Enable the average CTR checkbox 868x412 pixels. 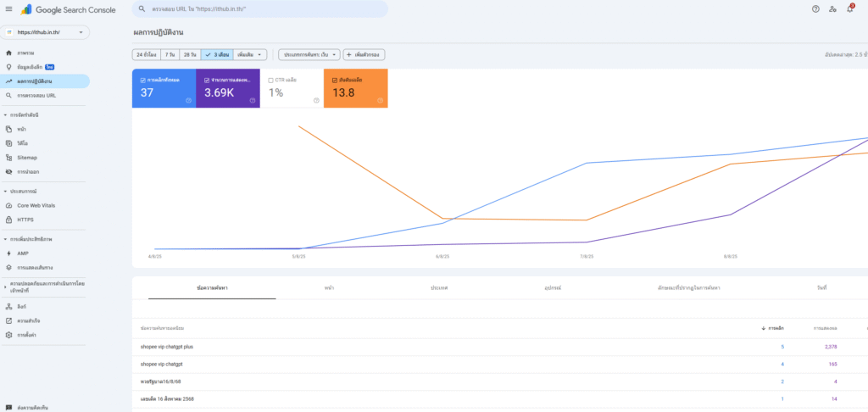click(x=270, y=80)
